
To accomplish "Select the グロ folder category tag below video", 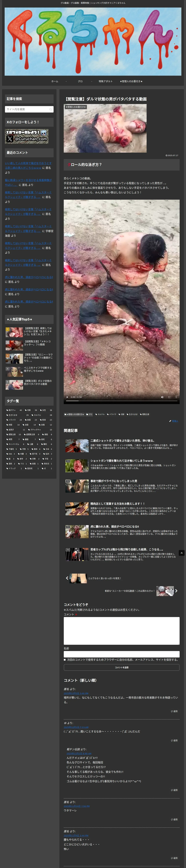I will (x=89, y=414).
